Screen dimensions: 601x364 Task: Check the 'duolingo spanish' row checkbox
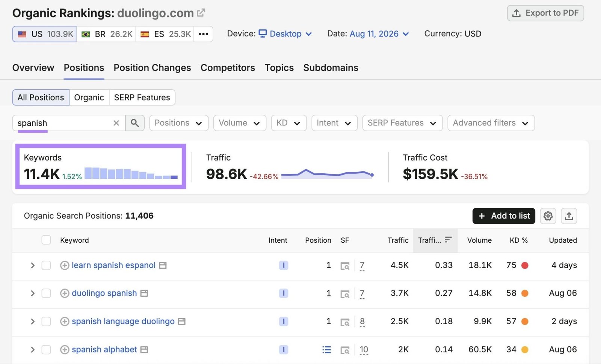(46, 293)
